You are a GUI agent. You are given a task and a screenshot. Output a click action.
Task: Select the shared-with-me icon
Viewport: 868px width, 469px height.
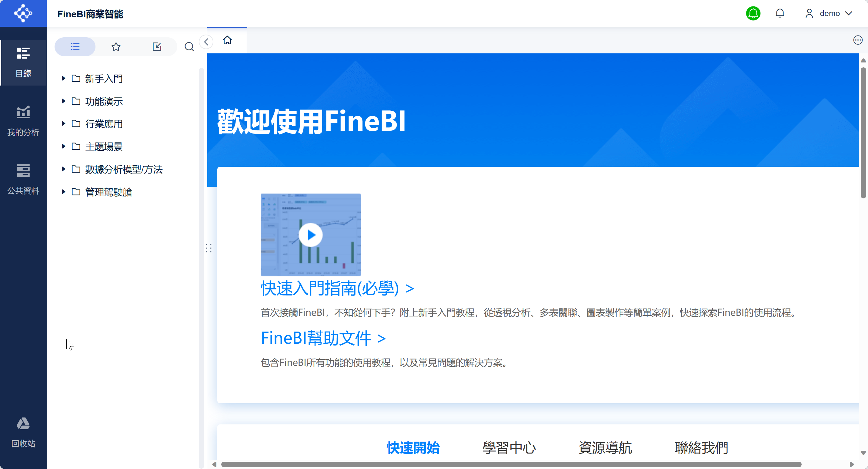click(x=157, y=46)
